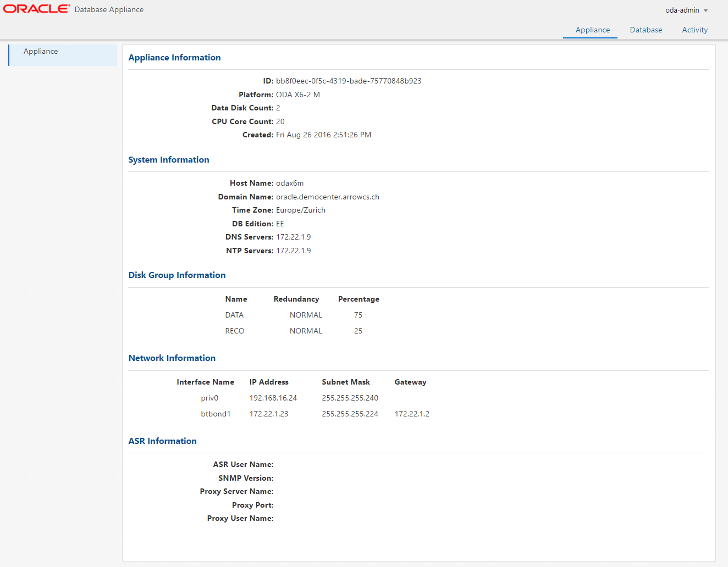Switch to the Database tab
This screenshot has height=567, width=728.
[x=646, y=30]
